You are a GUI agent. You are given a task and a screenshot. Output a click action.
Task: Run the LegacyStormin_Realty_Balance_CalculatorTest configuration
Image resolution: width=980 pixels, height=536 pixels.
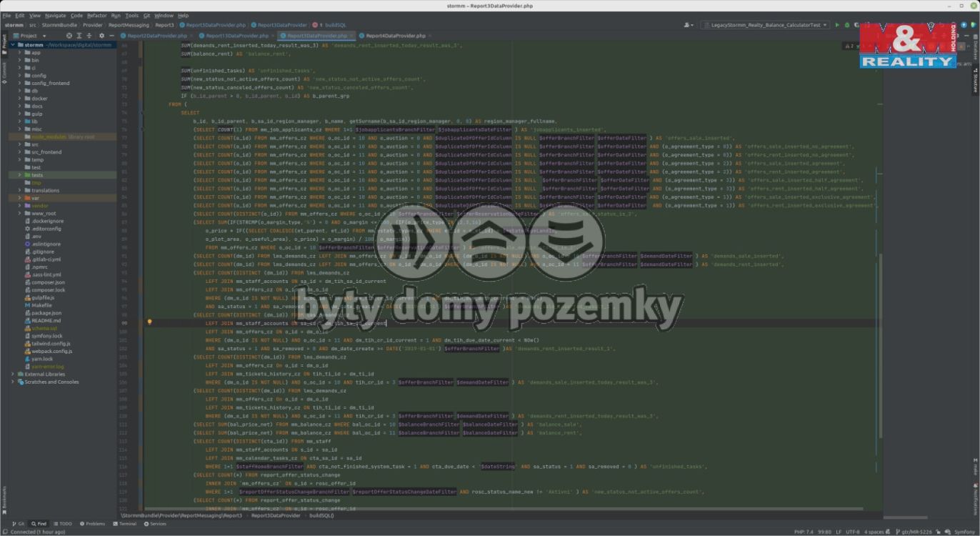(x=837, y=24)
